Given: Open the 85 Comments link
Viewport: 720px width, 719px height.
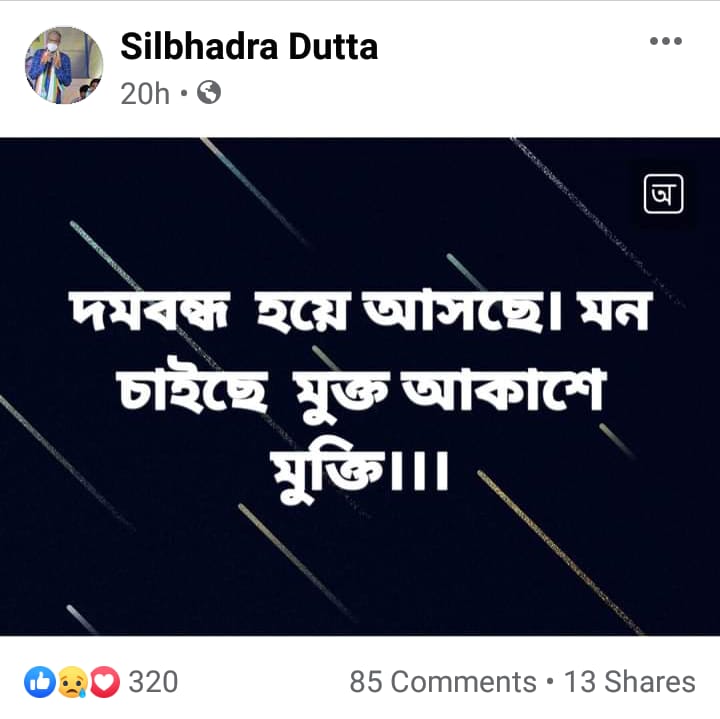Looking at the screenshot, I should pos(443,682).
